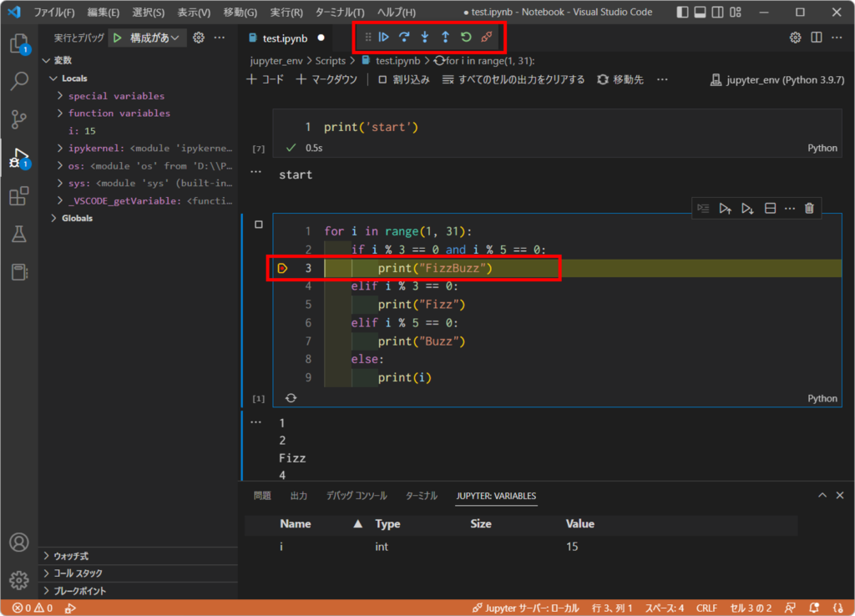Screen dimensions: 855x616
Task: Continue debugging with the blue continue icon
Action: coord(383,37)
